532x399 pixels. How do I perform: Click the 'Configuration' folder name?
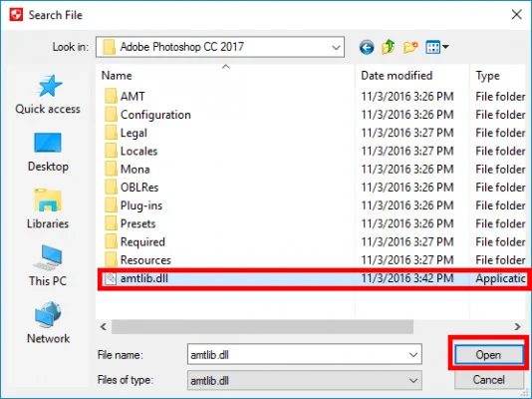[x=155, y=115]
